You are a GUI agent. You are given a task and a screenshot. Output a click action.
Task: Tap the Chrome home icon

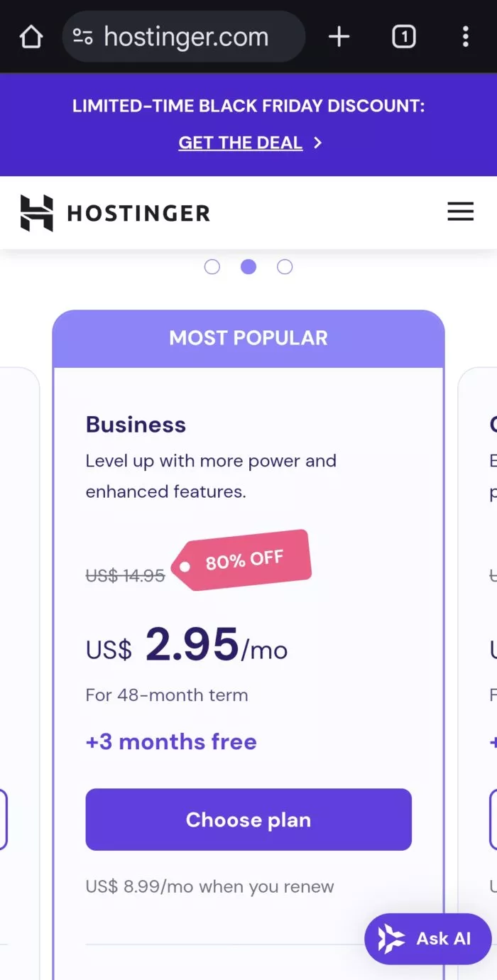[31, 36]
